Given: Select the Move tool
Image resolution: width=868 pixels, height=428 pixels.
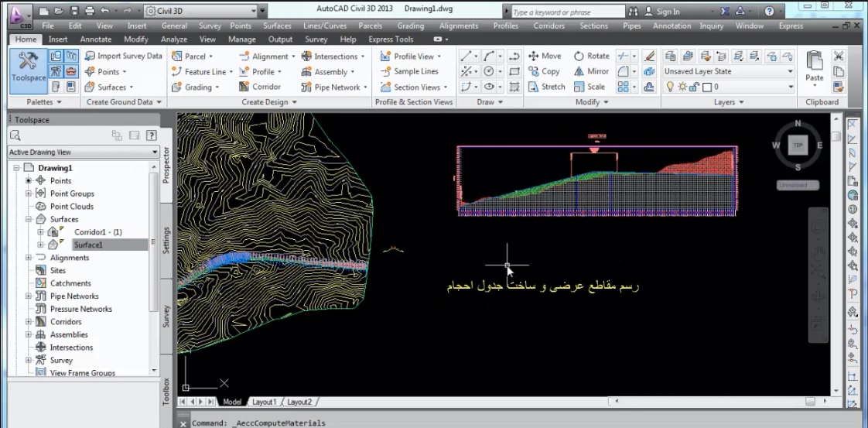Looking at the screenshot, I should [544, 56].
